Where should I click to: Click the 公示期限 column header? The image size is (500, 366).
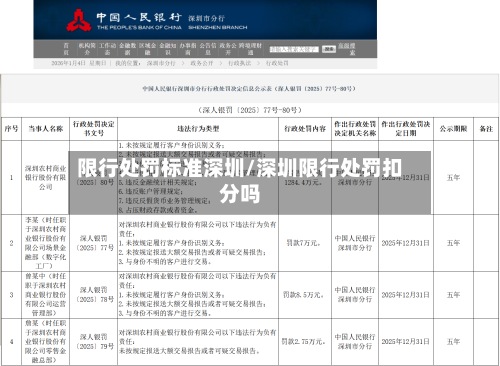453,129
